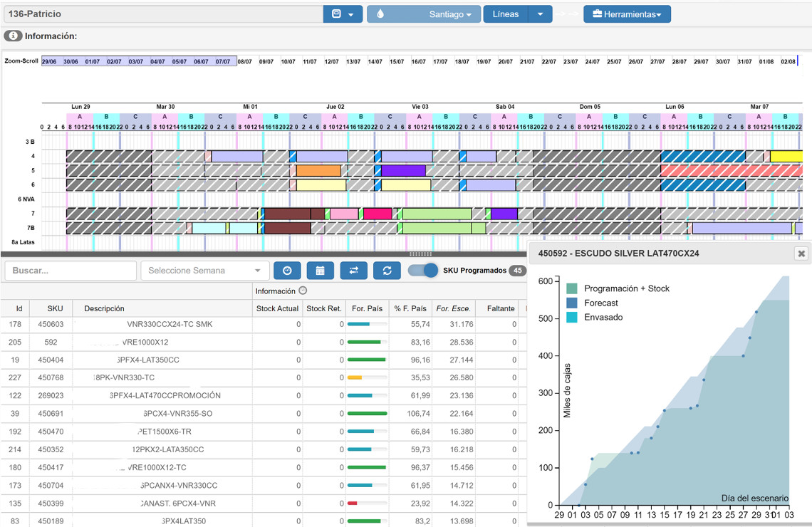This screenshot has width=812, height=527.
Task: Sort by Stock Actual column header
Action: (277, 308)
